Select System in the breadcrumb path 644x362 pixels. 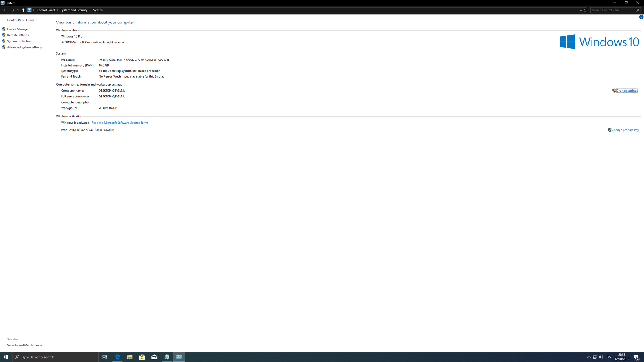(98, 10)
